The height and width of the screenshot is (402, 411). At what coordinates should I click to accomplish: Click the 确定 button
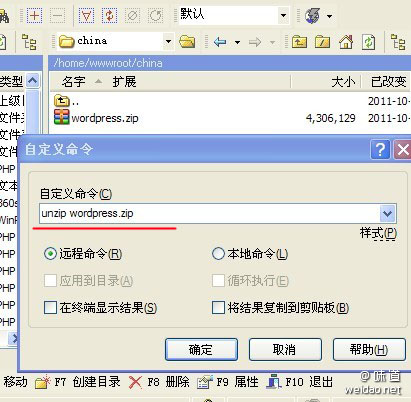(x=201, y=350)
